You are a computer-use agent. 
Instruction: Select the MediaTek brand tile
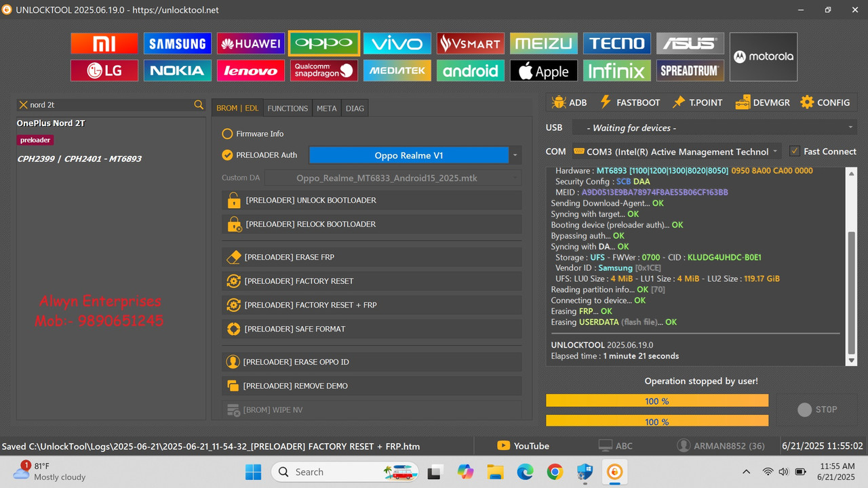point(397,70)
